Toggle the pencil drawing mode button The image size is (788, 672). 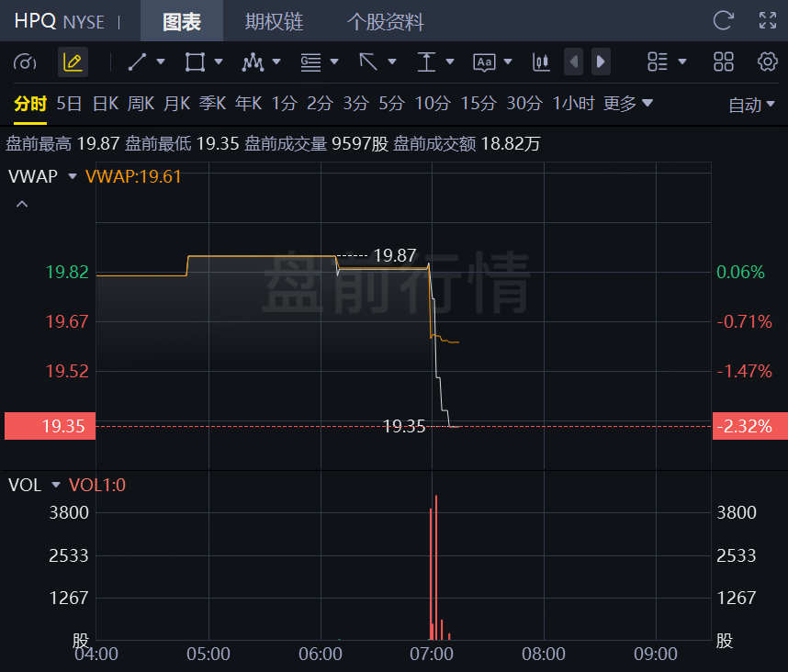click(73, 62)
